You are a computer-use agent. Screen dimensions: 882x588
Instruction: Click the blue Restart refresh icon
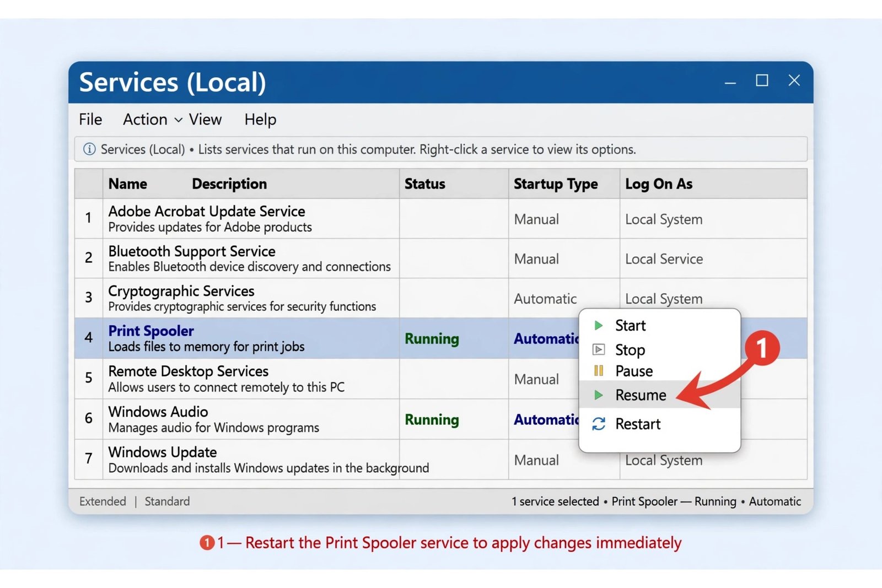(599, 424)
